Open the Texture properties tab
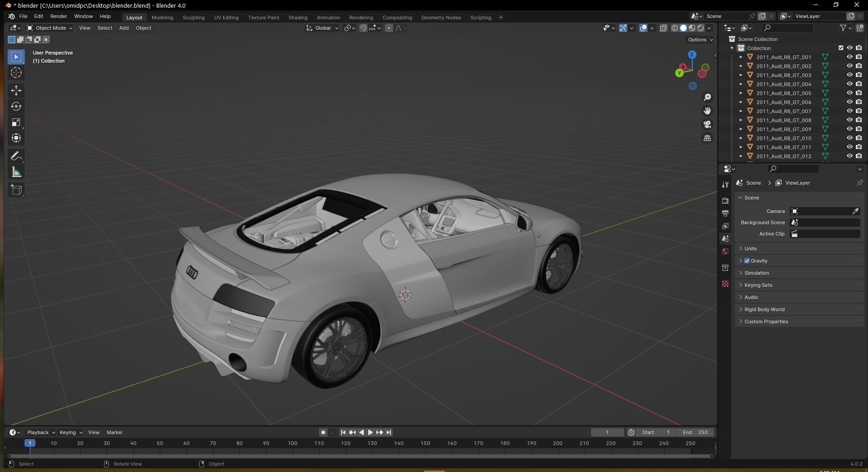Viewport: 868px width, 472px height. 725,284
